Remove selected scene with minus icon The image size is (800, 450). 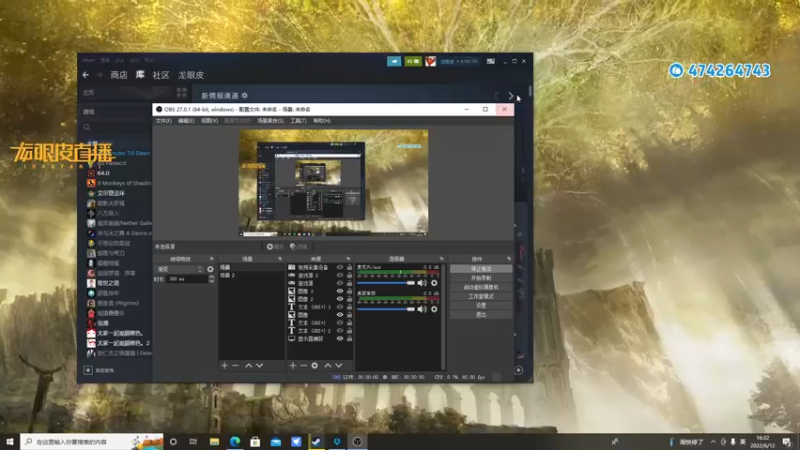[235, 365]
